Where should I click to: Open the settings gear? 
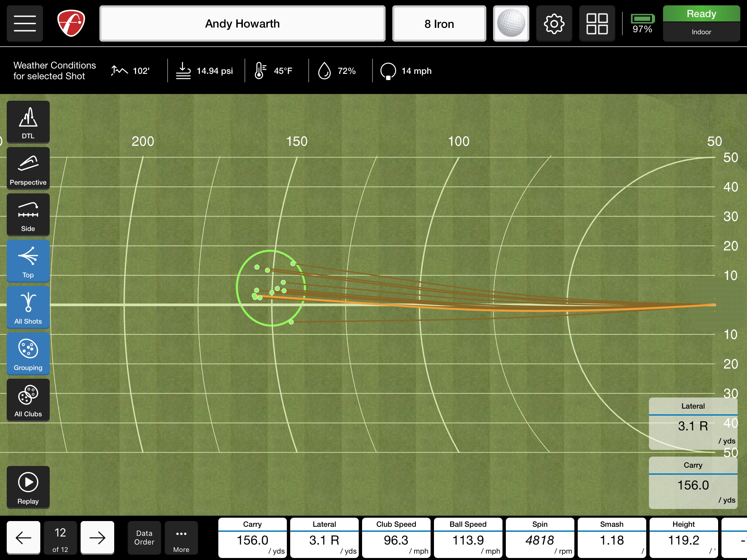pos(554,23)
